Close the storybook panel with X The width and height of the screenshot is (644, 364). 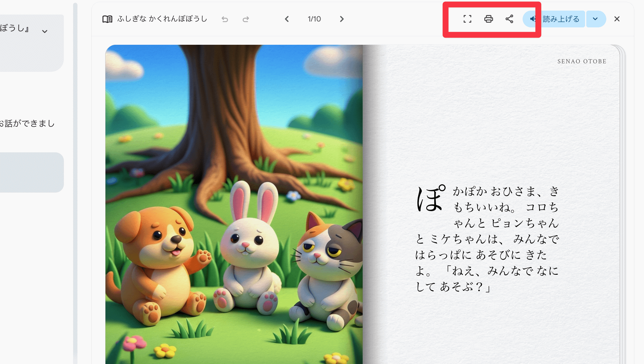tap(617, 19)
